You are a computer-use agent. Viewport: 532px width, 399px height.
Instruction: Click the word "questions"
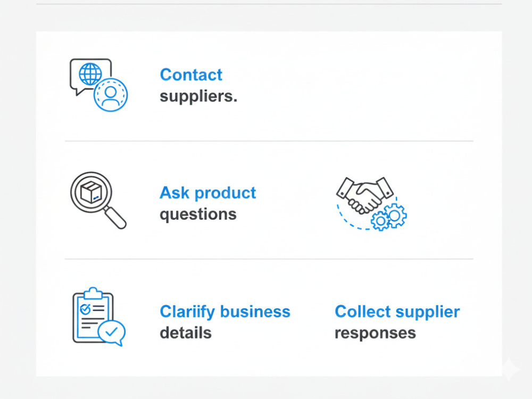coord(198,215)
